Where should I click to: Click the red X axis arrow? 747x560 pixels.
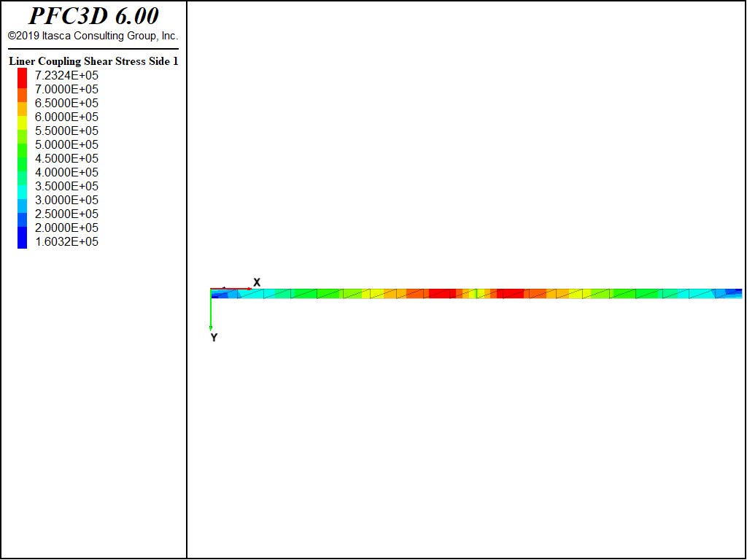click(231, 289)
